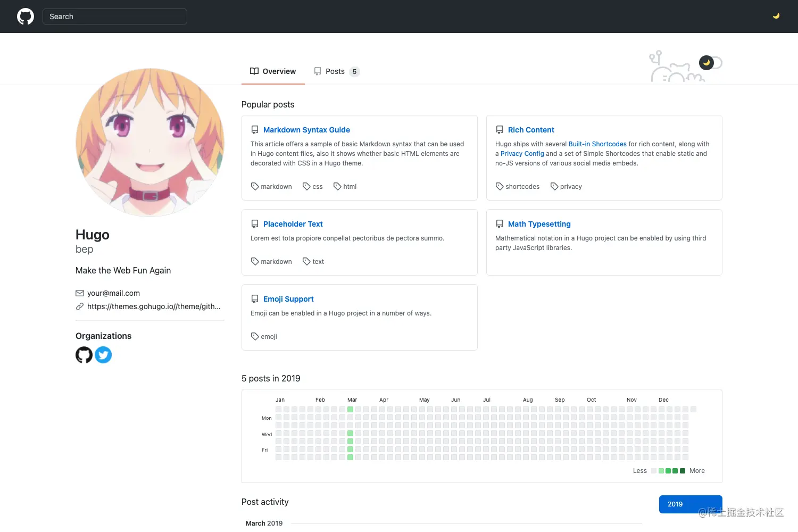The width and height of the screenshot is (798, 532).
Task: Click the Post activity heading
Action: [265, 502]
